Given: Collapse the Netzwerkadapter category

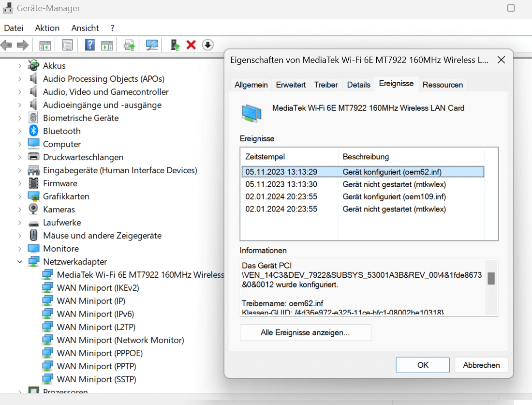Looking at the screenshot, I should point(20,262).
